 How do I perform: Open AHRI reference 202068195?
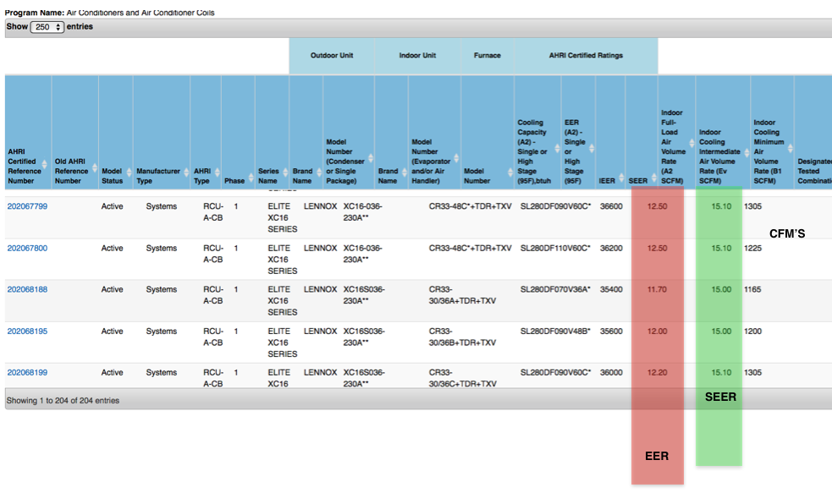click(27, 331)
